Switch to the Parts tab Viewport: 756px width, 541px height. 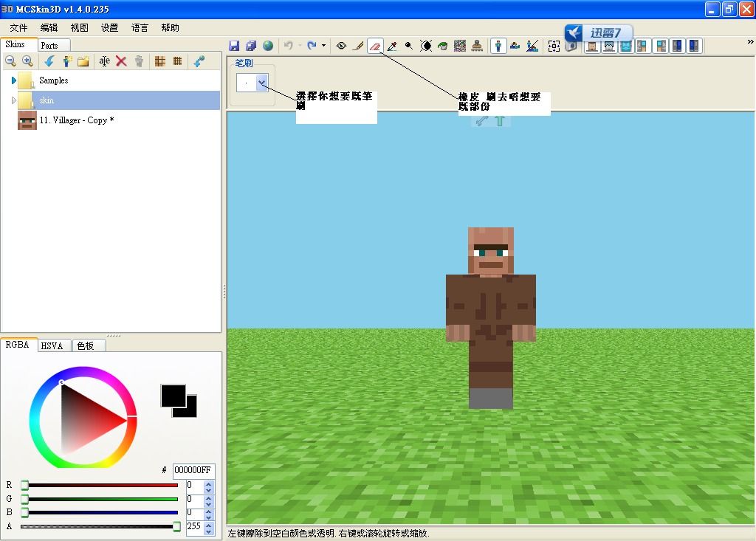coord(49,45)
